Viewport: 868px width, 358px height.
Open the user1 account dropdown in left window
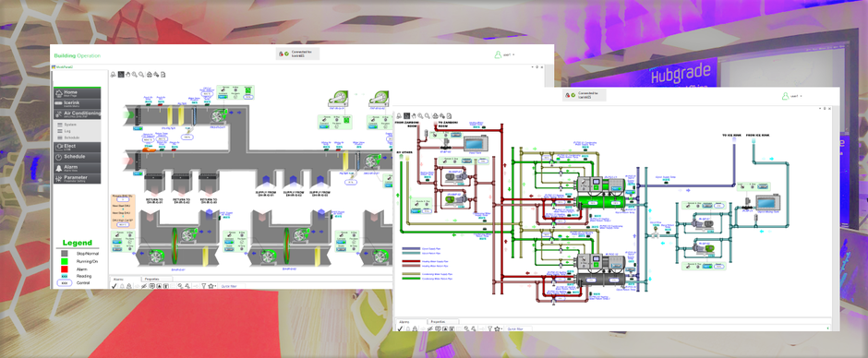coord(505,54)
